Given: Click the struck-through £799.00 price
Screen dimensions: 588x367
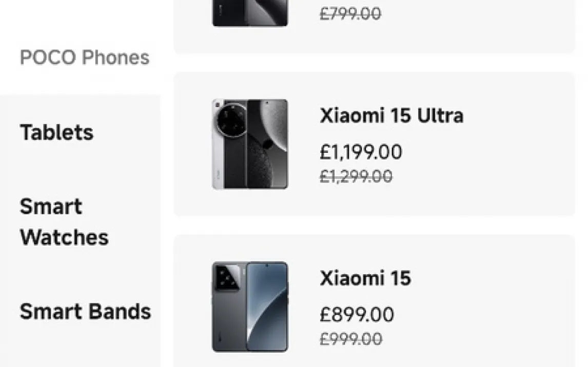Looking at the screenshot, I should click(350, 14).
